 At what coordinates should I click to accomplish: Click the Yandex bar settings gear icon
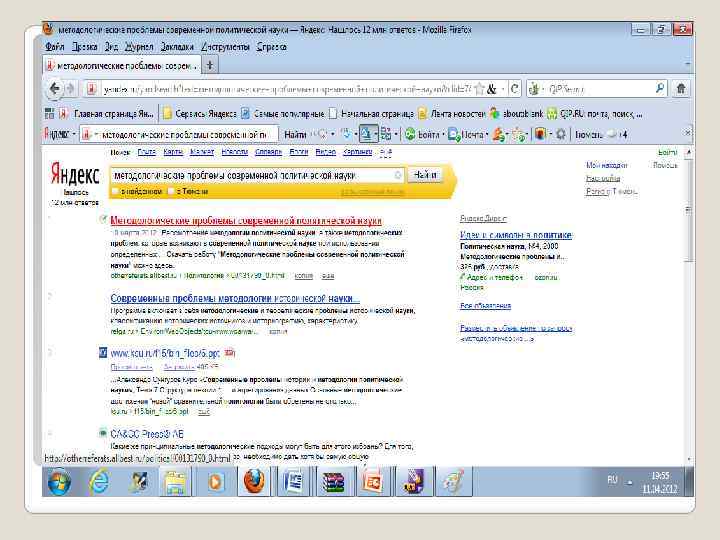[x=561, y=134]
